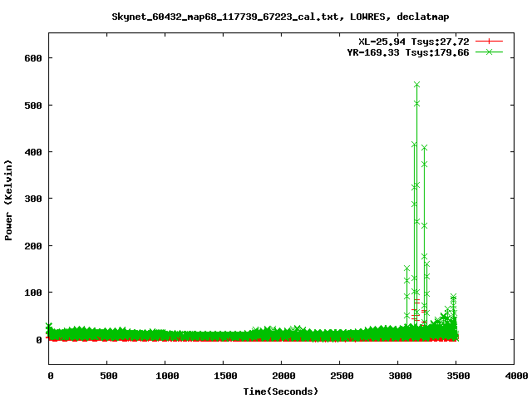Click the 400 y-axis tick label
Screen dimensions: 532x399
33,152
